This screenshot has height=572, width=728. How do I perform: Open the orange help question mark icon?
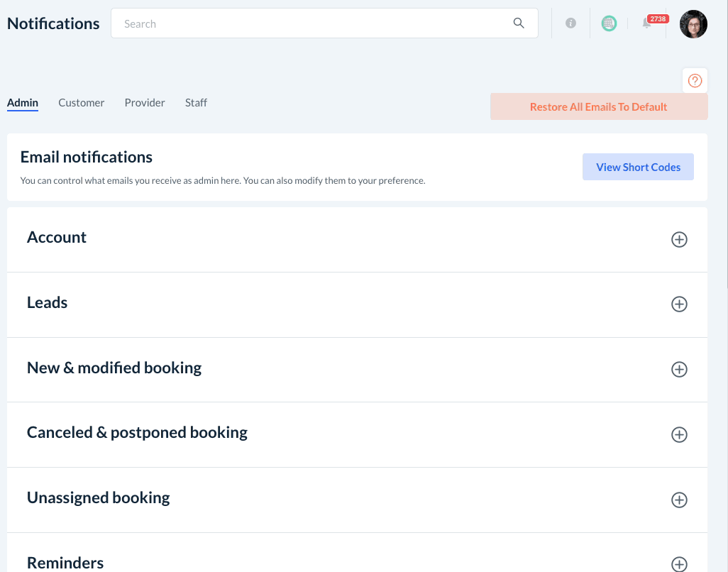pyautogui.click(x=695, y=81)
